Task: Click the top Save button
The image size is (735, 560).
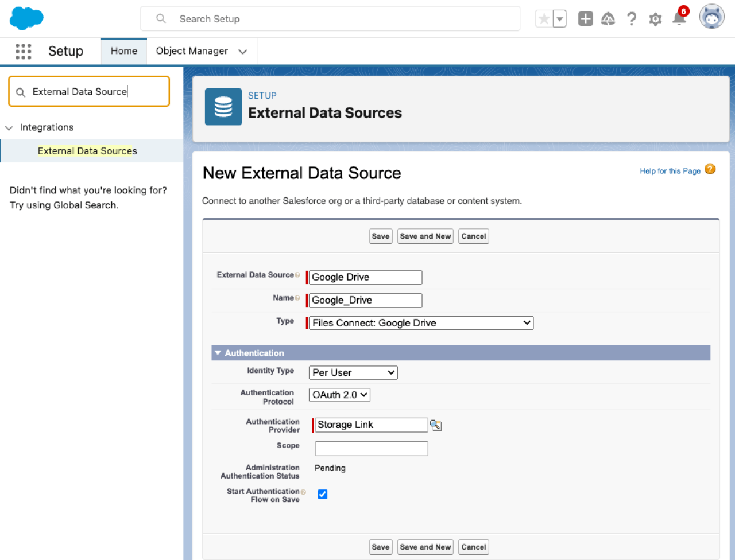Action: (x=381, y=236)
